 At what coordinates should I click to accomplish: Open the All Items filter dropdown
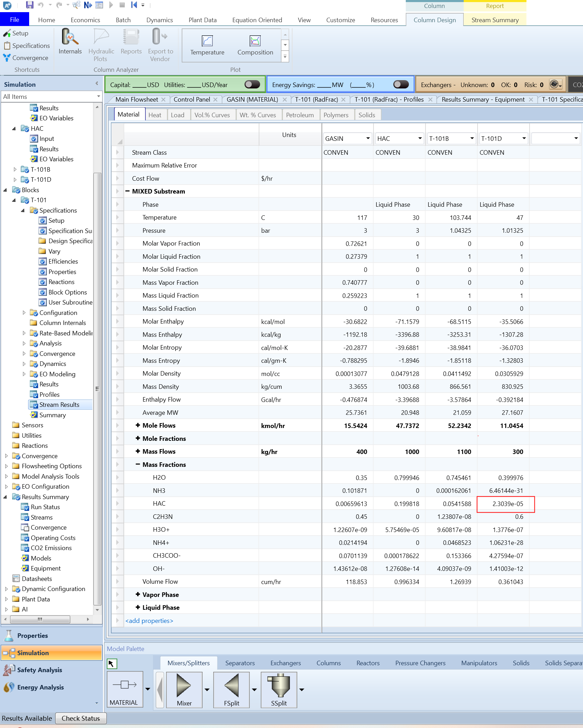[x=98, y=96]
